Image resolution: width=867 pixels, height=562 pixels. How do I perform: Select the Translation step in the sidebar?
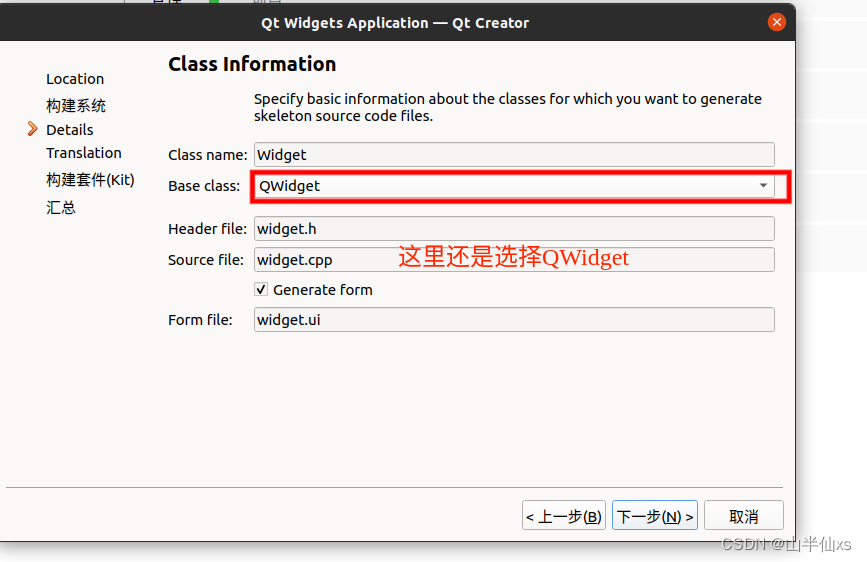[83, 153]
